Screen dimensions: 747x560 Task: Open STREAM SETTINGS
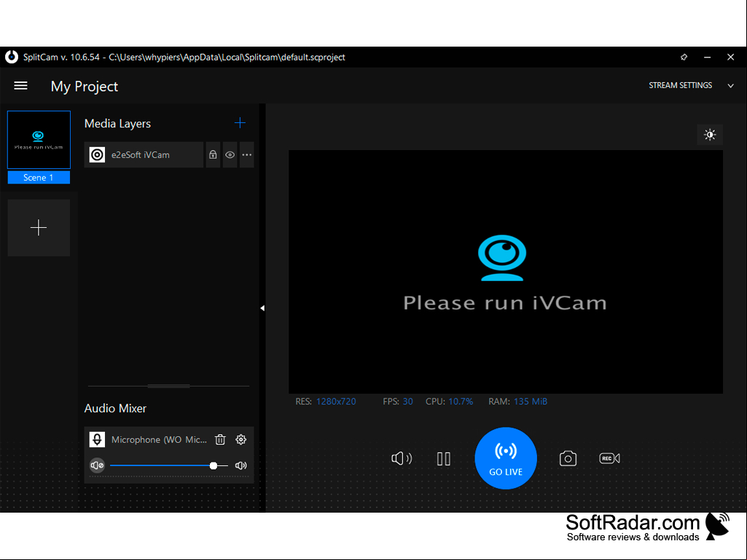point(680,85)
